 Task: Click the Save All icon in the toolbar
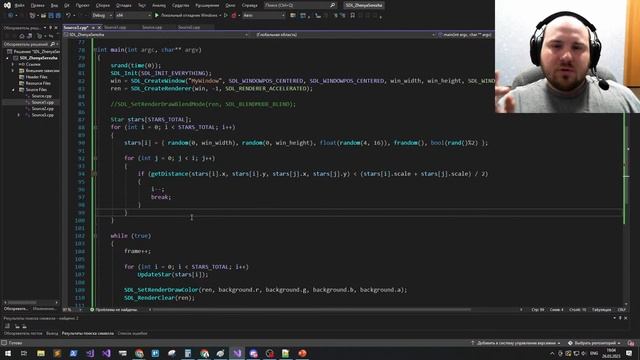point(58,16)
